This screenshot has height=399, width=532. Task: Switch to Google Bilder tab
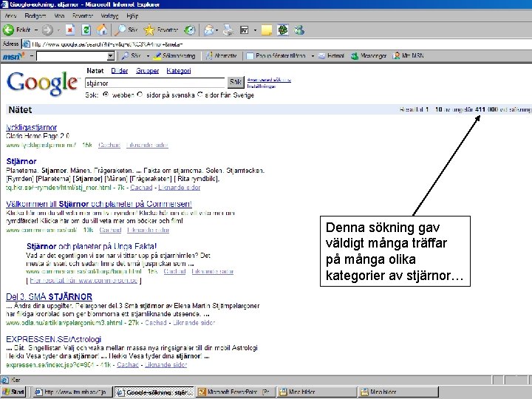point(120,71)
